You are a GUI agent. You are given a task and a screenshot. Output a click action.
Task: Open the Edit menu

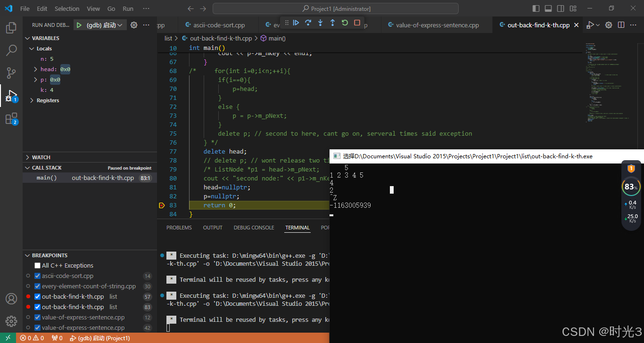42,8
